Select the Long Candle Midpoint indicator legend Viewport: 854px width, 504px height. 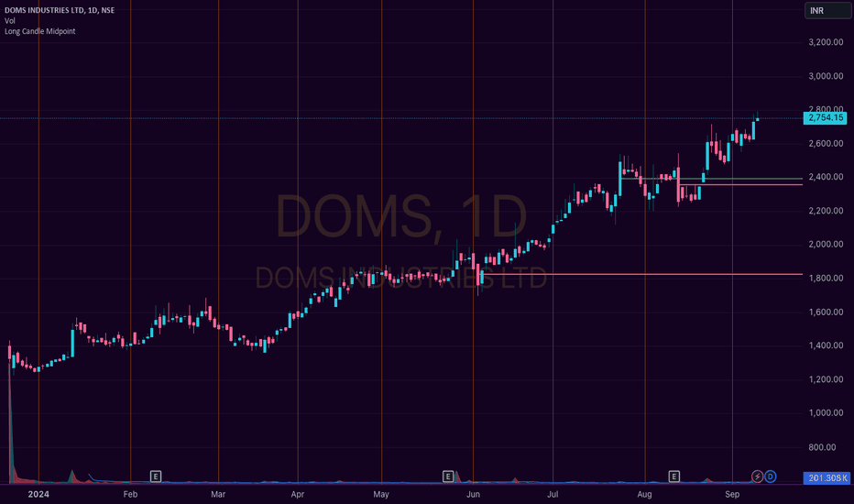click(x=39, y=31)
